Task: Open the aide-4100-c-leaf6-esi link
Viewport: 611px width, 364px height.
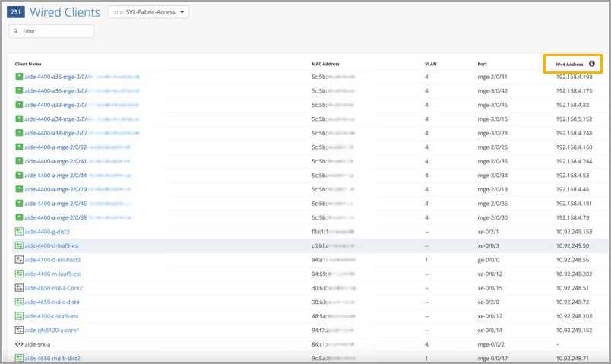Action: click(51, 316)
